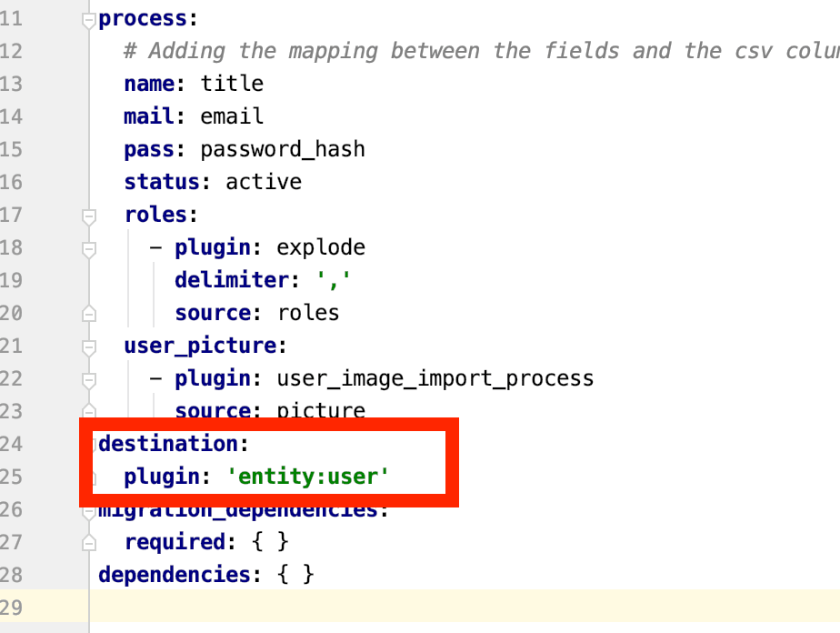The width and height of the screenshot is (840, 633).
Task: Click the fold-end marker at line 20
Action: [x=88, y=312]
